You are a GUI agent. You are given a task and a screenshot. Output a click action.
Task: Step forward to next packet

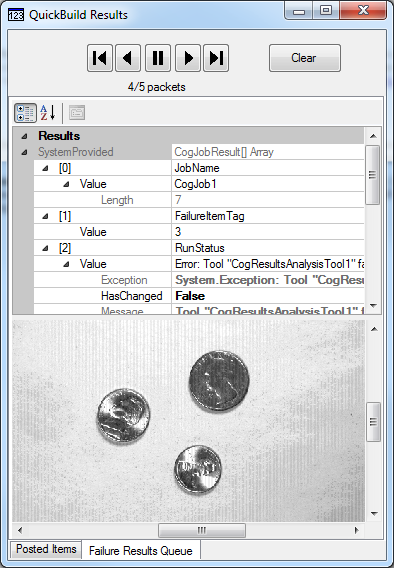pyautogui.click(x=188, y=58)
